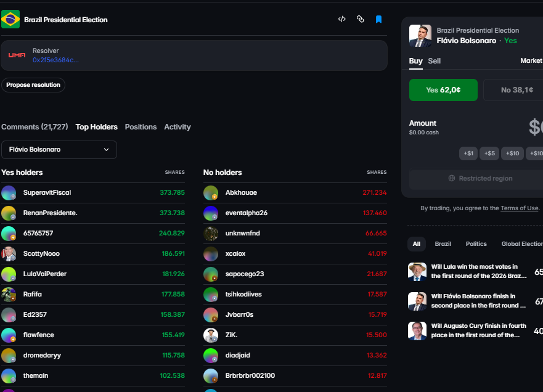Choose the No 38,1¢ outcome button
This screenshot has width=543, height=392.
click(x=513, y=90)
